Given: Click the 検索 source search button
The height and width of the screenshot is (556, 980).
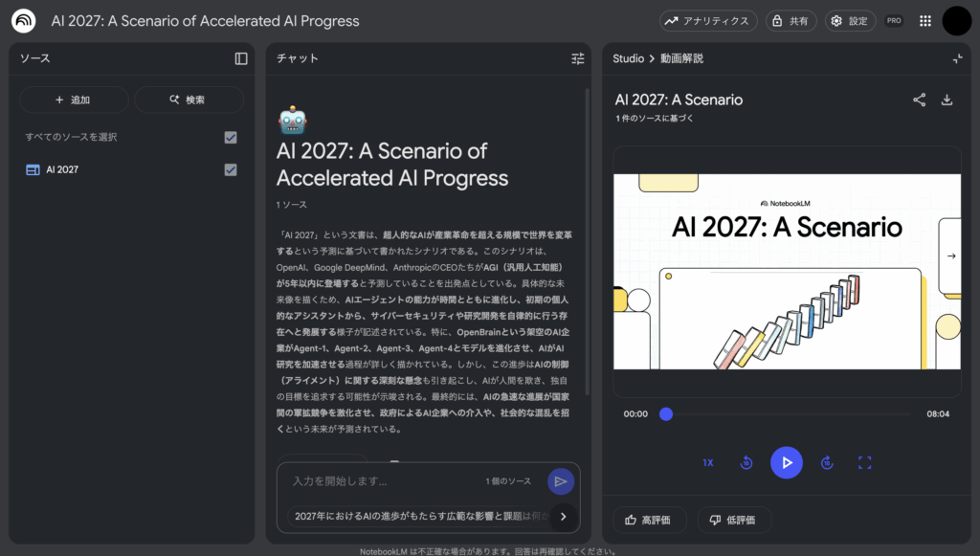Looking at the screenshot, I should (189, 100).
